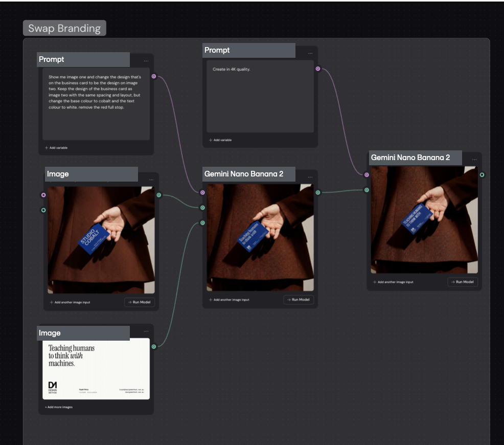Click the purple prompt input port of the middle Gemini node
The height and width of the screenshot is (445, 504).
[x=202, y=192]
